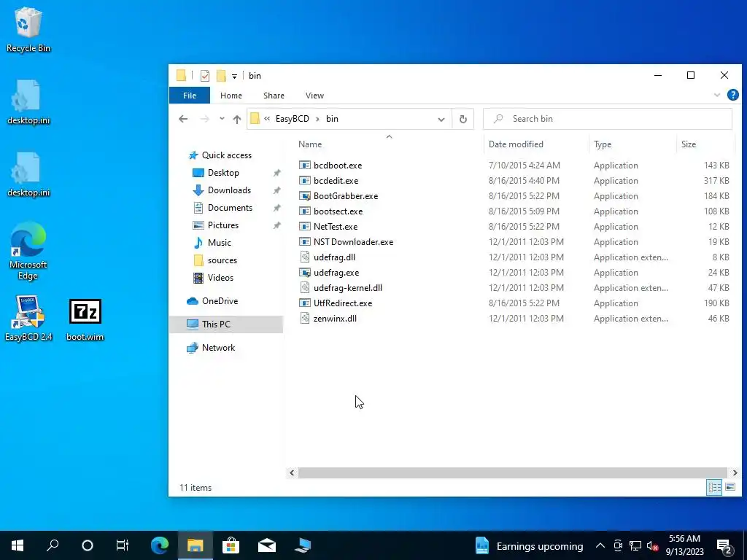747x560 pixels.
Task: Open Downloads in the navigation pane
Action: [x=228, y=190]
